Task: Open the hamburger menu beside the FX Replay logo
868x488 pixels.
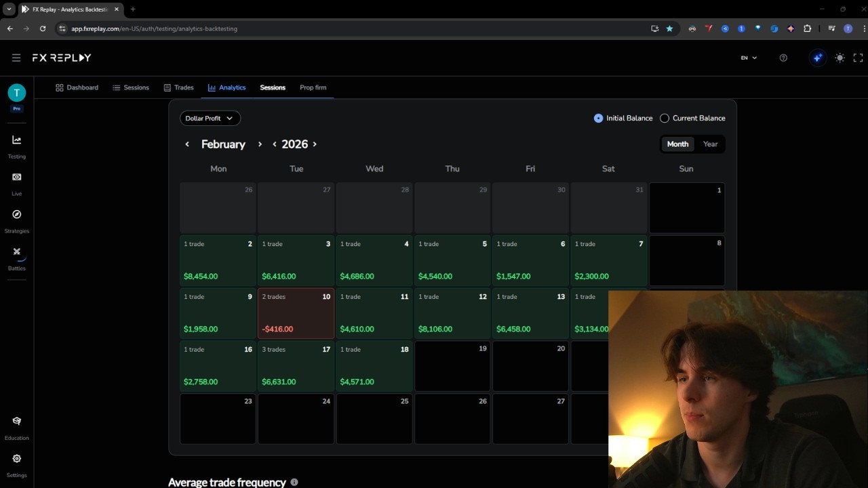Action: 16,58
